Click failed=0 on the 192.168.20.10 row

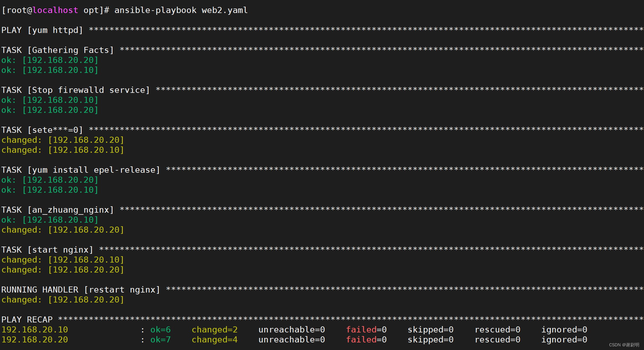(x=366, y=330)
